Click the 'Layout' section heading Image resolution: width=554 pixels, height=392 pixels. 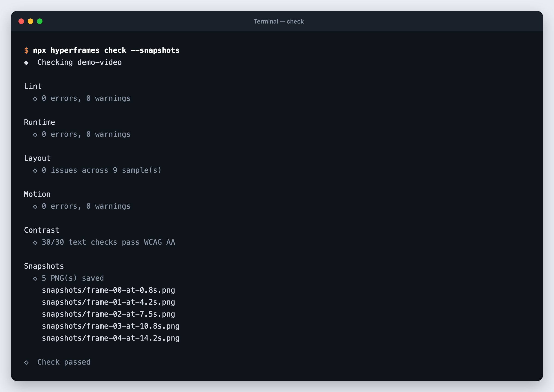37,158
